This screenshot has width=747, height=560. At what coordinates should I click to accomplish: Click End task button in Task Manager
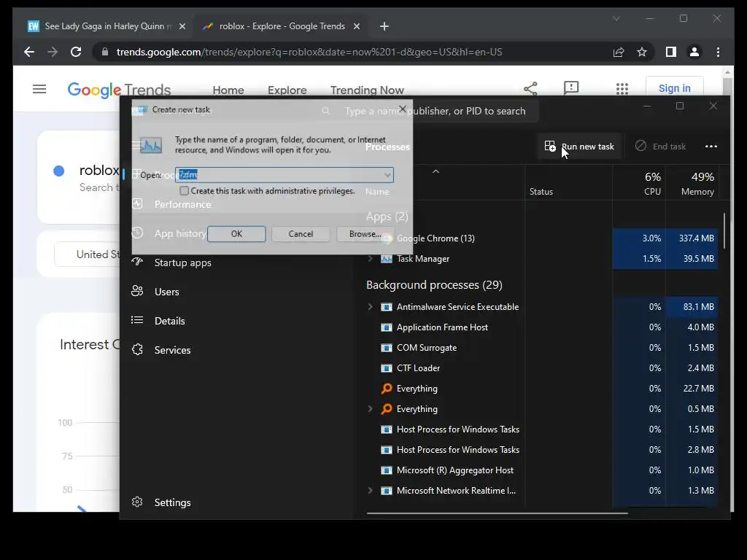tap(660, 146)
